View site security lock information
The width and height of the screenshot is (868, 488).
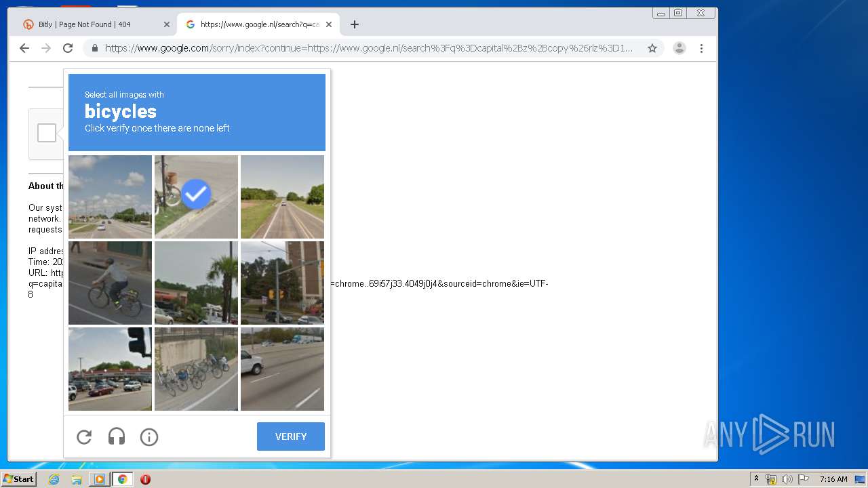tap(95, 48)
